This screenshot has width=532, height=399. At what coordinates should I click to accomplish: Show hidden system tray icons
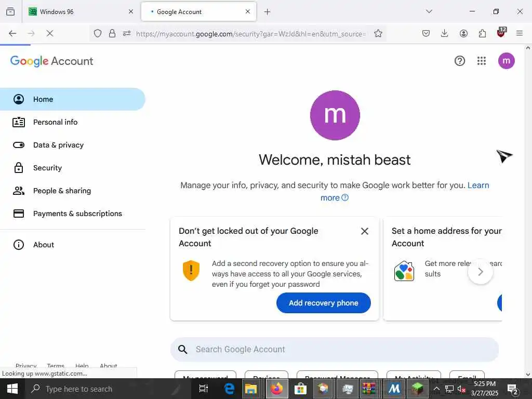click(x=436, y=389)
